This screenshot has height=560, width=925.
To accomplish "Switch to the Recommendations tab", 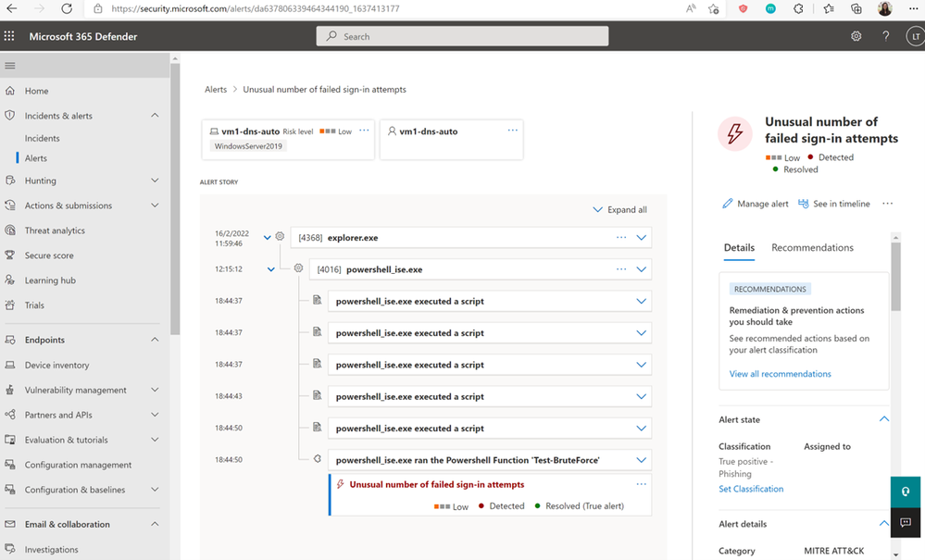I will click(812, 247).
